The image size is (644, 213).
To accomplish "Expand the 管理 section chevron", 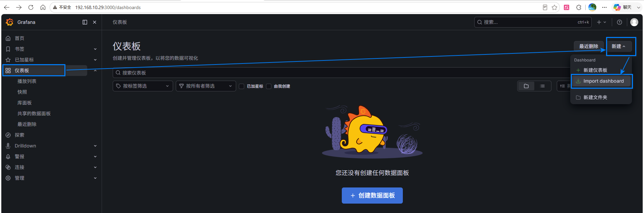I will pos(95,178).
